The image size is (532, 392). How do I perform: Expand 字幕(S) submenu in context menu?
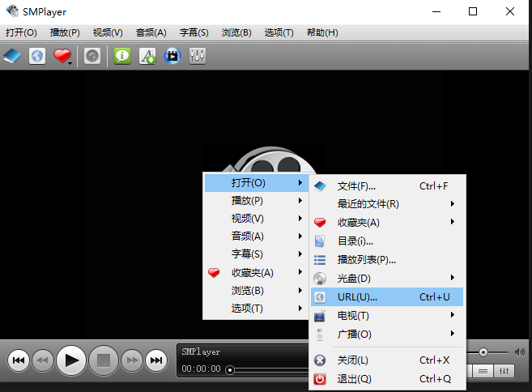pyautogui.click(x=257, y=254)
